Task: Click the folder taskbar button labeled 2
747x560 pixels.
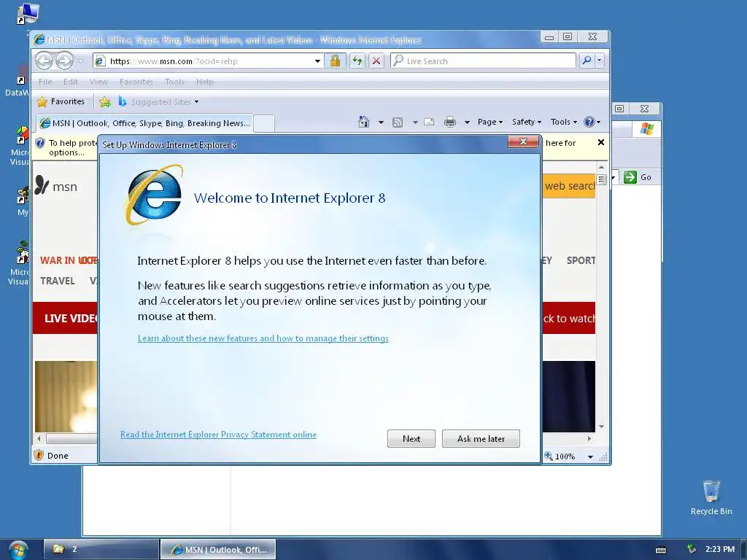Action: [x=101, y=549]
